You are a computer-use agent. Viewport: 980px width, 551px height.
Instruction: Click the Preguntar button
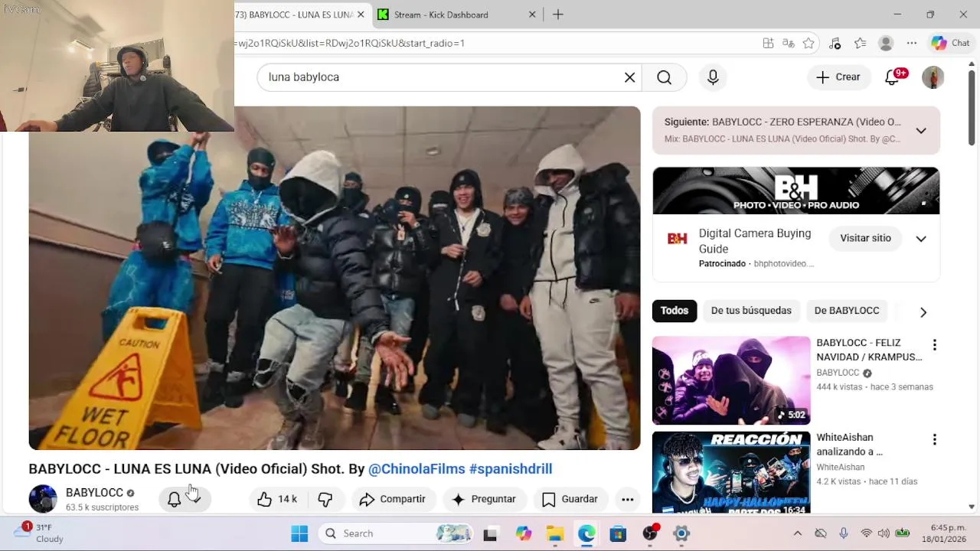[x=484, y=499]
